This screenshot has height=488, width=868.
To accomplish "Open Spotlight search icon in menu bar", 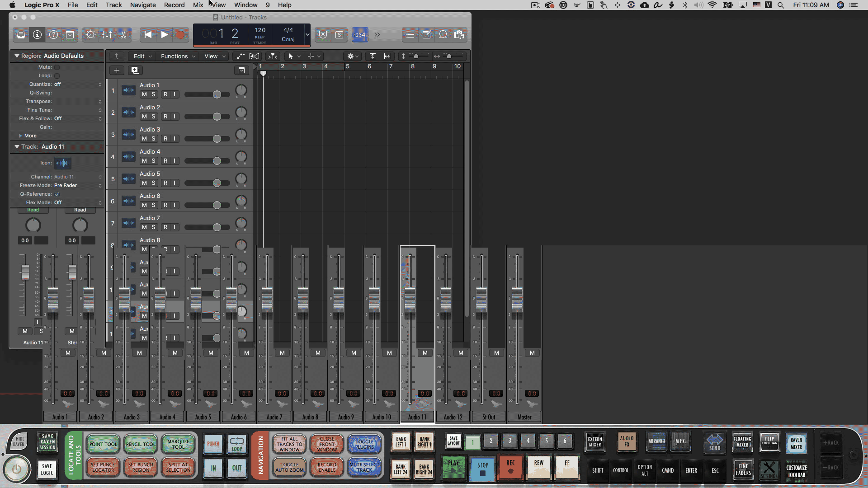I will (x=781, y=5).
